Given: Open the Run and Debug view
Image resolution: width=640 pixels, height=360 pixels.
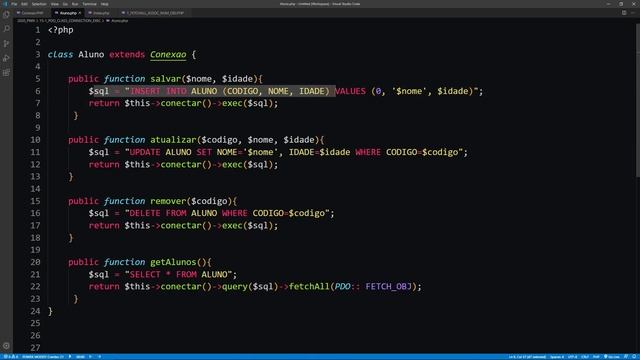Looking at the screenshot, I should tap(6, 58).
